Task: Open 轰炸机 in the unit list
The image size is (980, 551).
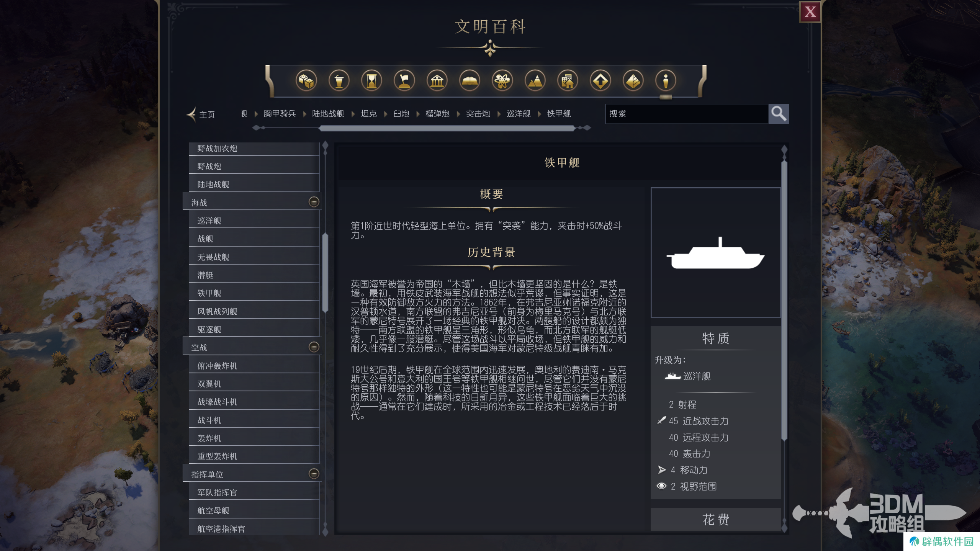Action: tap(254, 438)
